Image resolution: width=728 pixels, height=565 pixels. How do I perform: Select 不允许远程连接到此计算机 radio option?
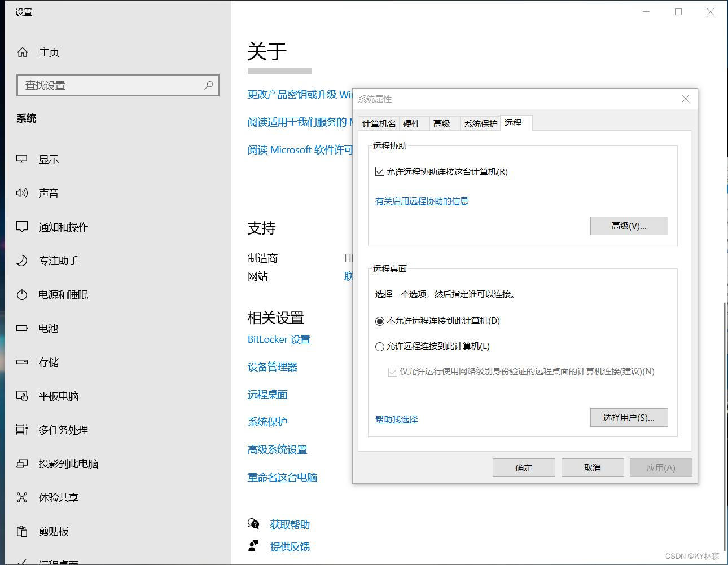click(380, 321)
